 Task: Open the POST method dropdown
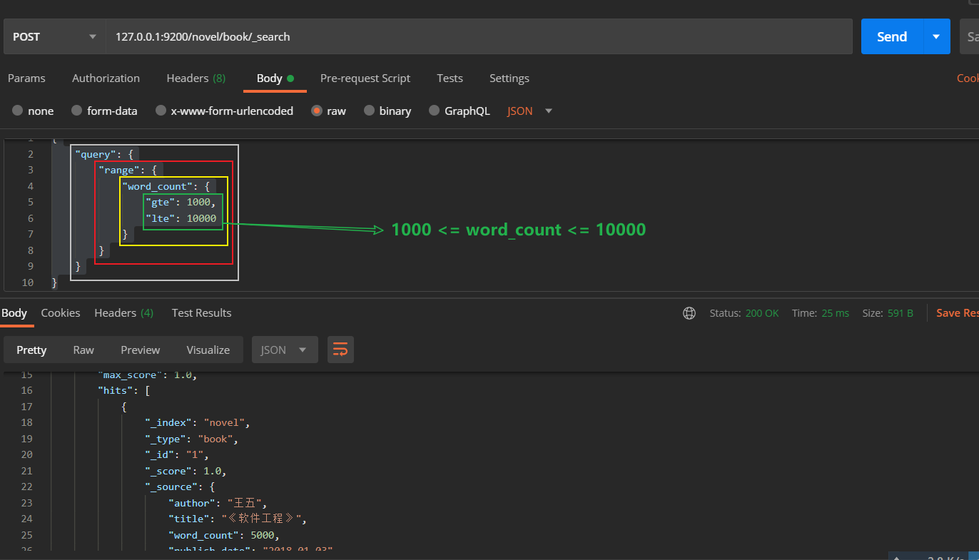(54, 36)
